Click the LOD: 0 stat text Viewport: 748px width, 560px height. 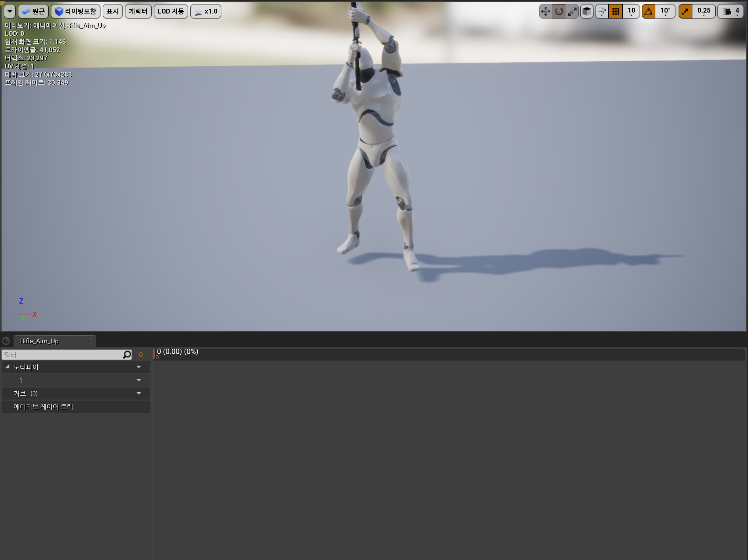click(x=14, y=34)
